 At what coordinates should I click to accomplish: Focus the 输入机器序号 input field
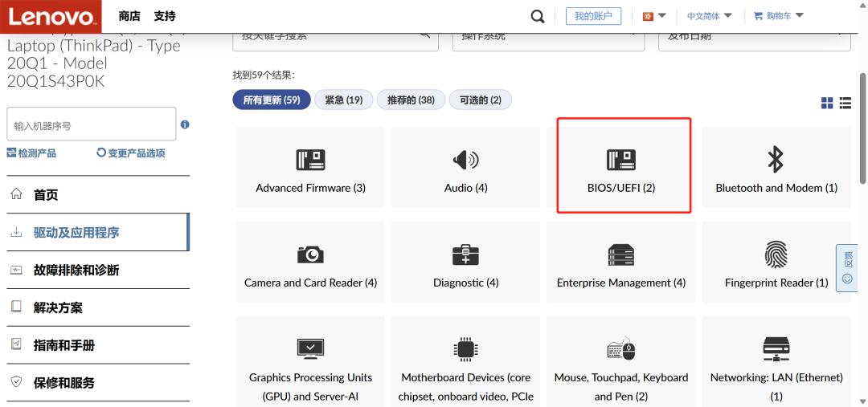point(92,125)
